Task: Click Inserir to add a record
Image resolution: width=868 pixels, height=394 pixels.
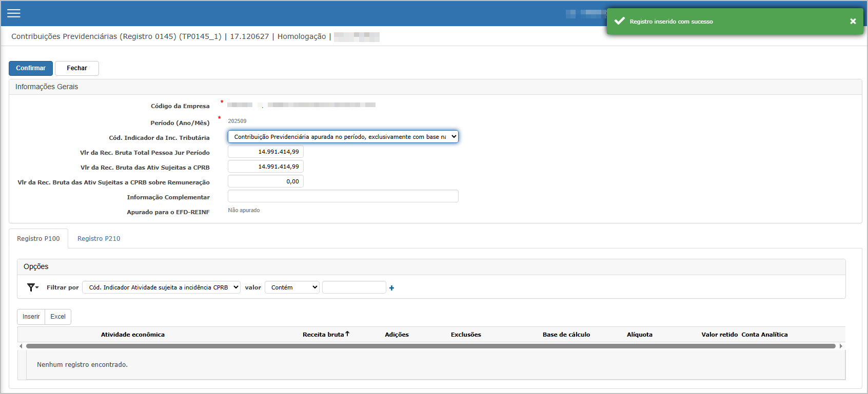Action: click(31, 317)
